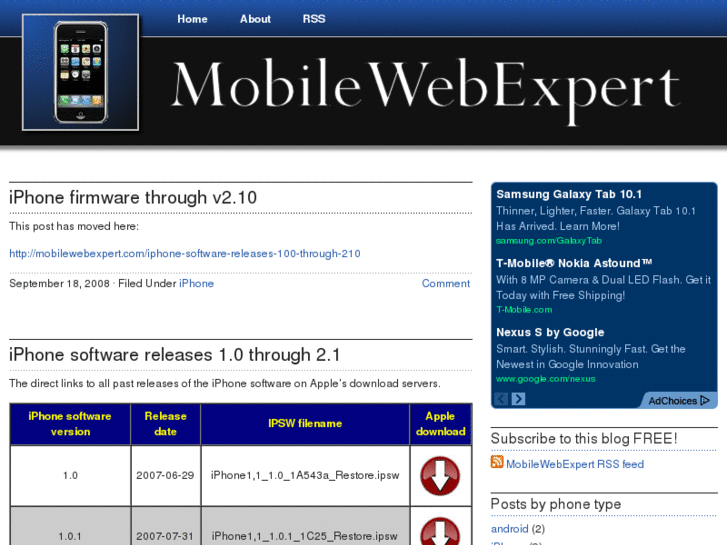Open samsung.com/GalaxyTab ad URL
This screenshot has width=727, height=545.
[x=549, y=241]
